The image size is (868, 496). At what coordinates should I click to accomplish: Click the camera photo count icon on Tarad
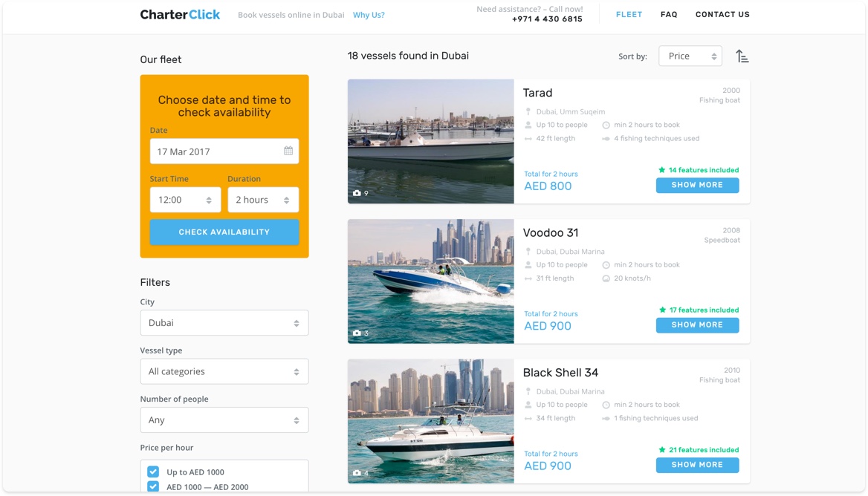coord(357,193)
